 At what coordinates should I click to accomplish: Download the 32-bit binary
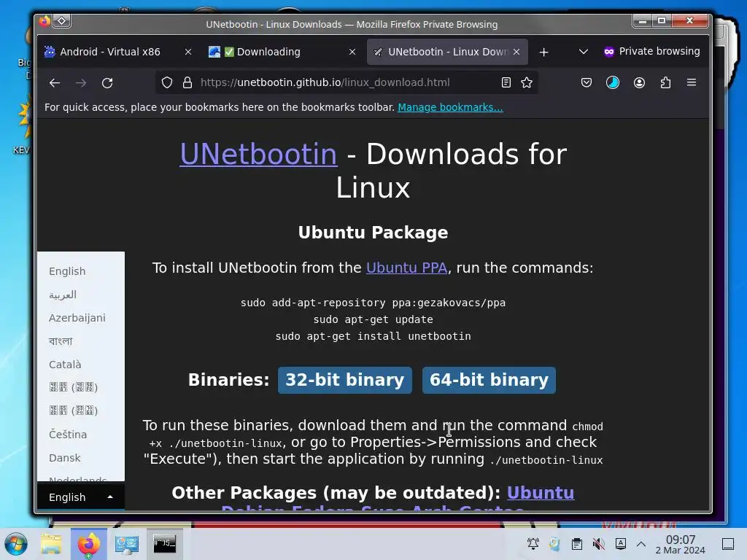point(345,380)
